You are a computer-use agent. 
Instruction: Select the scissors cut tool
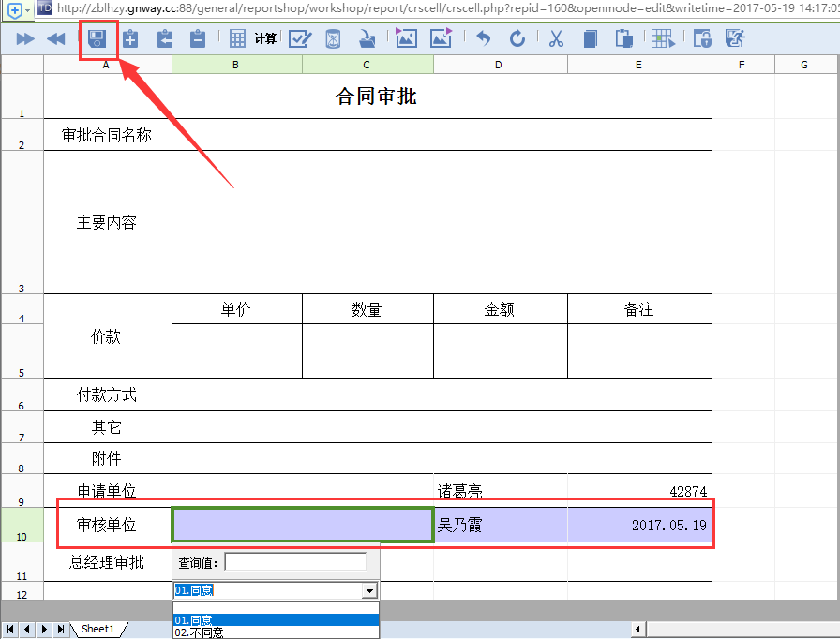click(x=555, y=38)
